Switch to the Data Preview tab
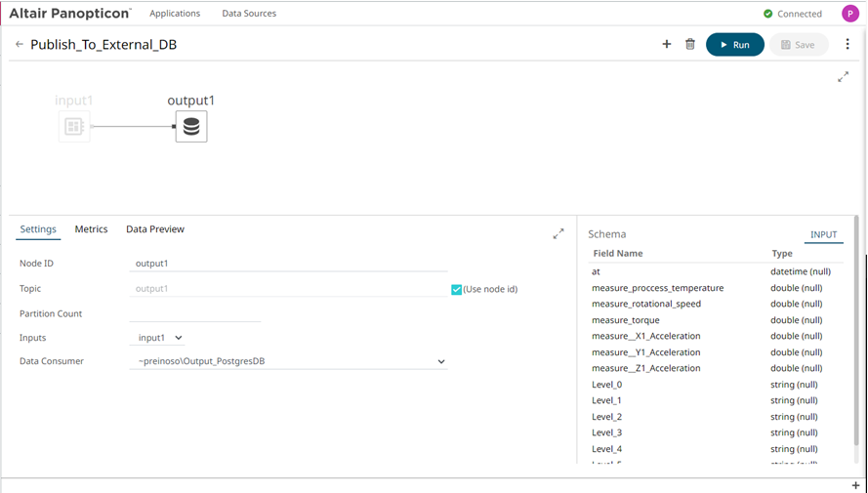This screenshot has height=493, width=868. pyautogui.click(x=155, y=229)
